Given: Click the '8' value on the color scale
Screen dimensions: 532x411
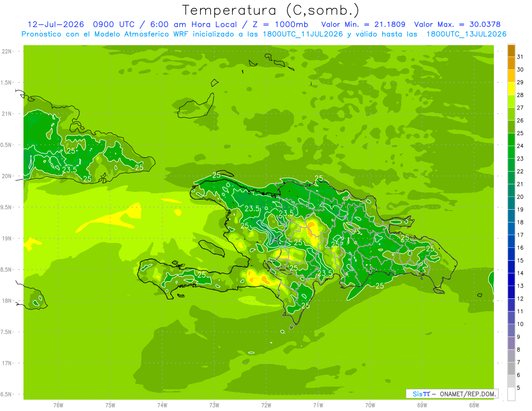Looking at the screenshot, I should tap(519, 349).
